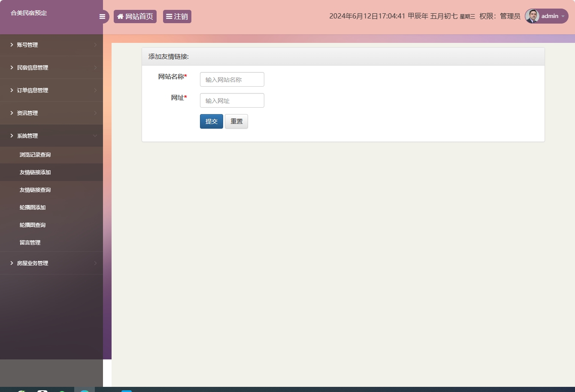Open the 订单信息管理 menu label
The height and width of the screenshot is (392, 575).
point(33,90)
